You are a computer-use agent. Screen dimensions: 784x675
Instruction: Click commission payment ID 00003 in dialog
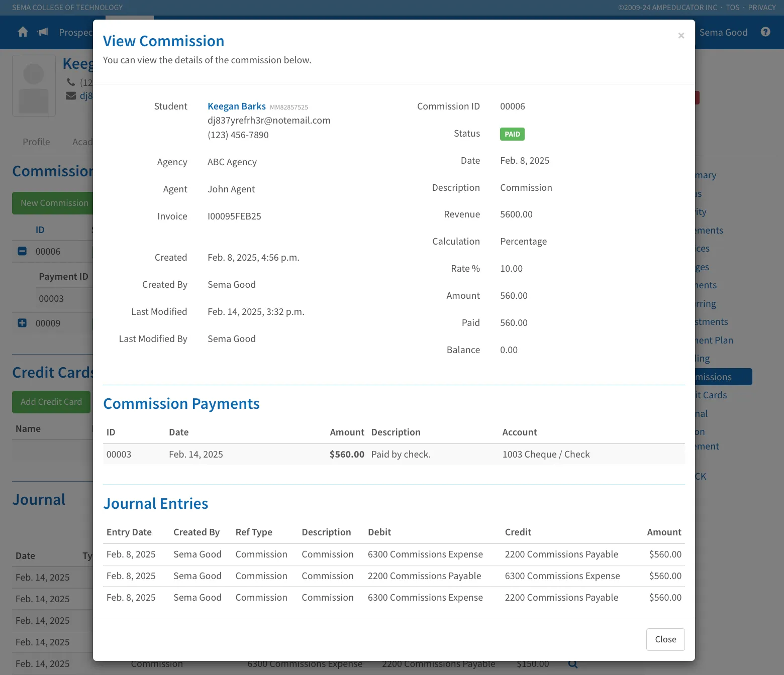(119, 455)
